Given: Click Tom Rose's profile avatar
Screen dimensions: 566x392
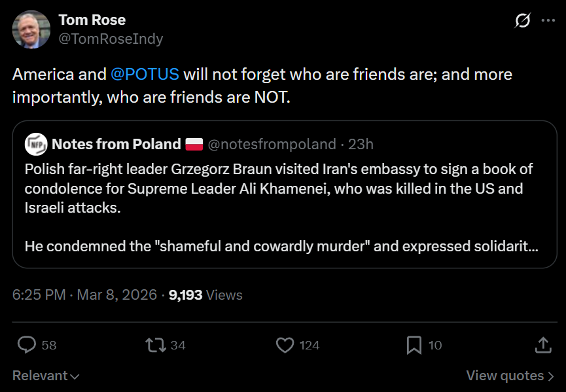Looking at the screenshot, I should point(31,29).
